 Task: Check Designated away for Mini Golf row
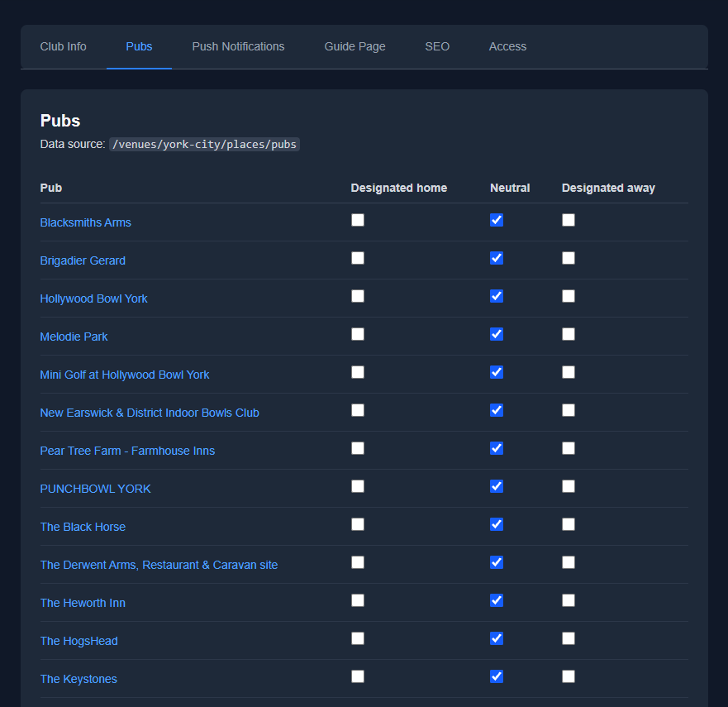tap(569, 373)
